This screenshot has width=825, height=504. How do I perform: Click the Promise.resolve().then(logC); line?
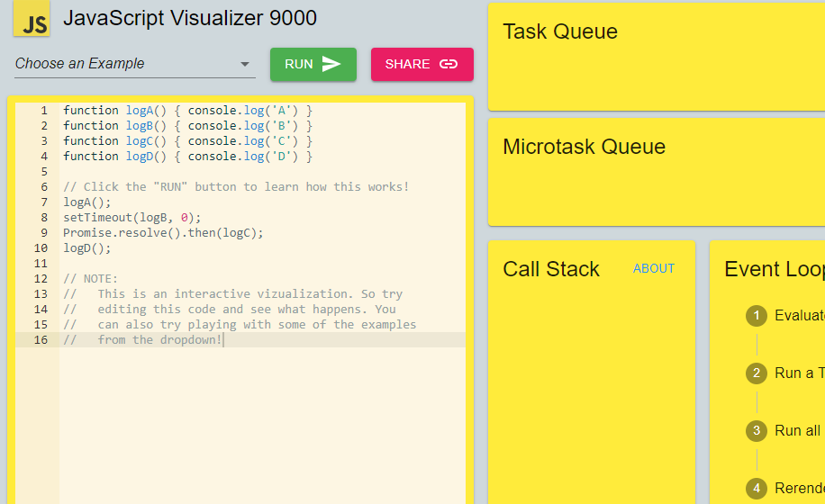[163, 233]
